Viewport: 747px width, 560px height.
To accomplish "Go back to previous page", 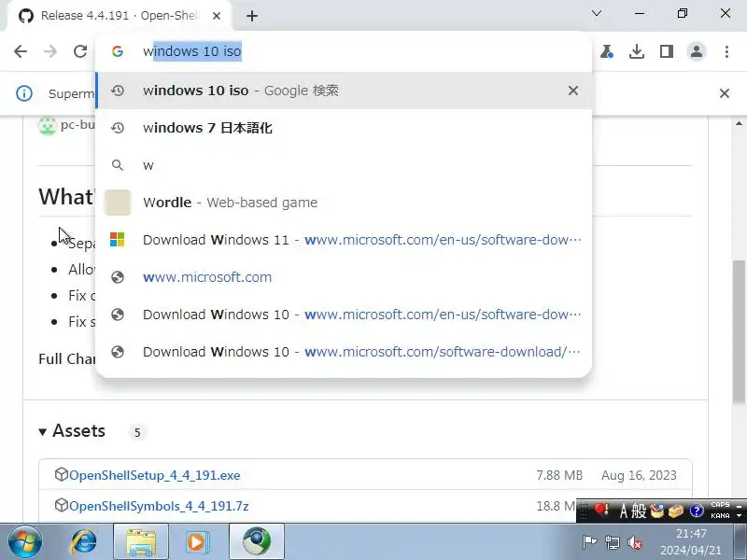I will tap(21, 51).
